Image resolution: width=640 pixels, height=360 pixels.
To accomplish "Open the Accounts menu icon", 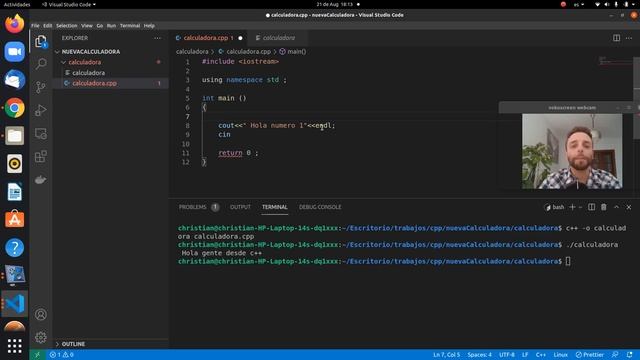I will pos(41,314).
